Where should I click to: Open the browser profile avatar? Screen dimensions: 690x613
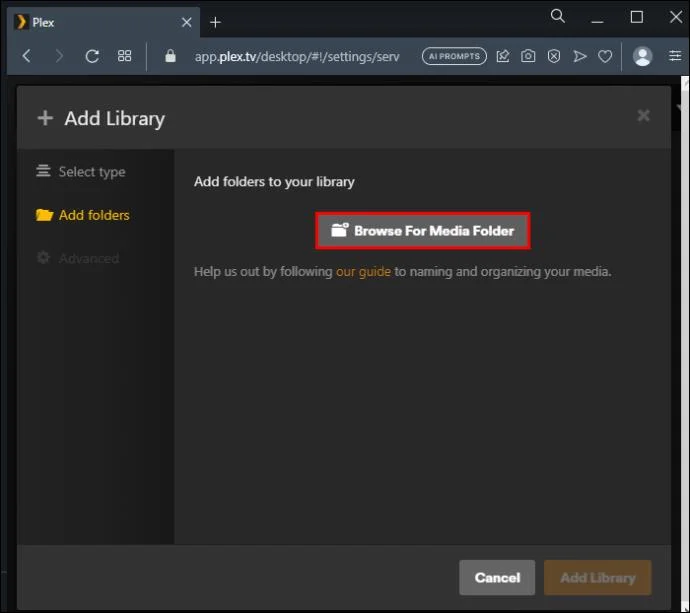(642, 56)
